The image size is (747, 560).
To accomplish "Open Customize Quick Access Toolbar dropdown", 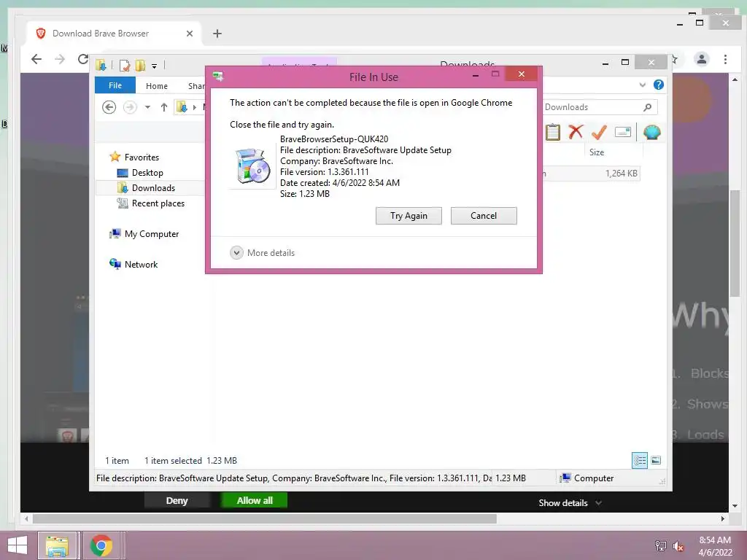I will [155, 66].
